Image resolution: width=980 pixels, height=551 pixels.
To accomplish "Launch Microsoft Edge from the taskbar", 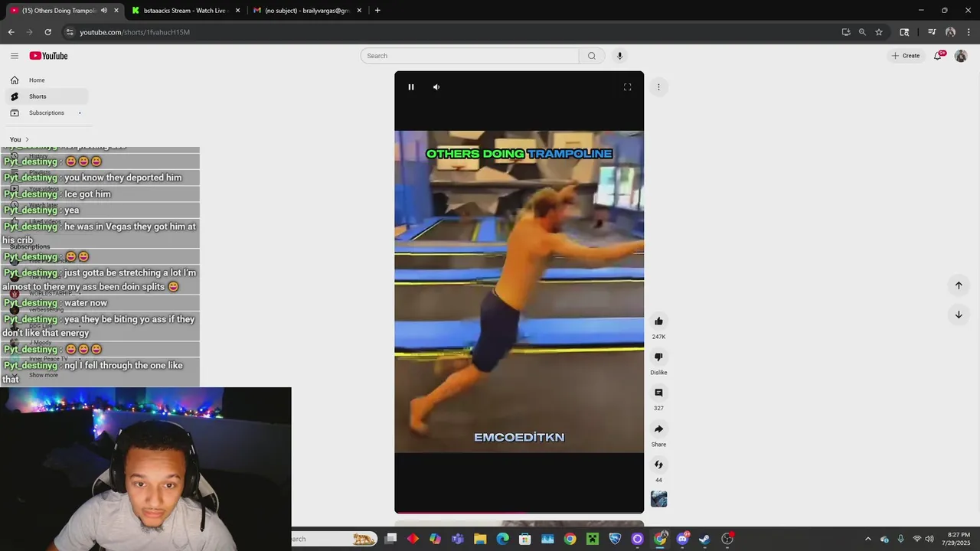I will [502, 539].
